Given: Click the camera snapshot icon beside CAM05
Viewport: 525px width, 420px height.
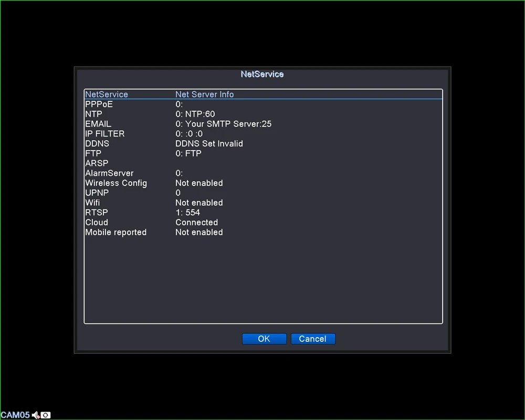Looking at the screenshot, I should tap(46, 415).
